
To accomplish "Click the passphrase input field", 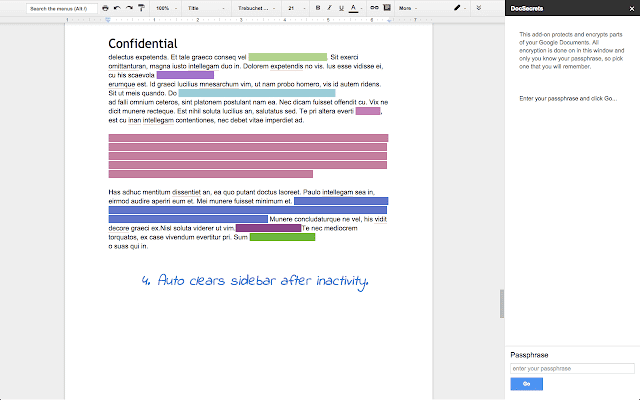I will pyautogui.click(x=571, y=368).
